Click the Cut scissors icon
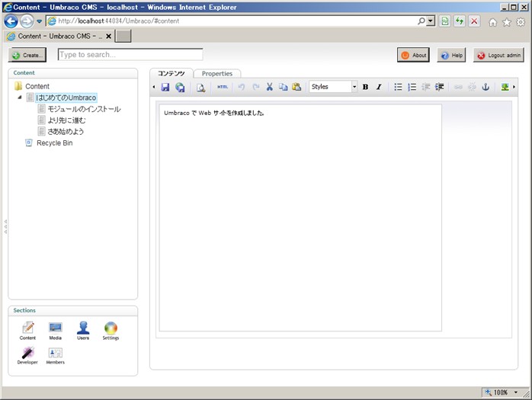Screen dimensions: 532x400 pyautogui.click(x=269, y=87)
